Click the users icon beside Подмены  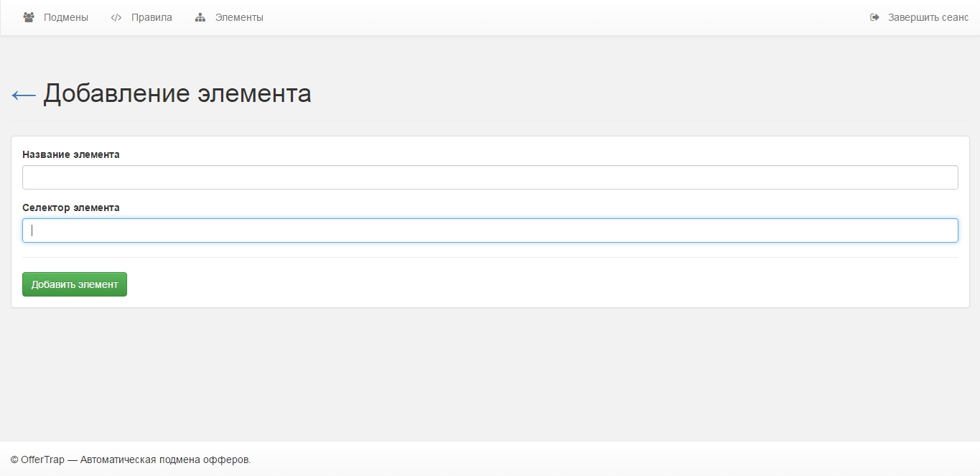click(29, 17)
